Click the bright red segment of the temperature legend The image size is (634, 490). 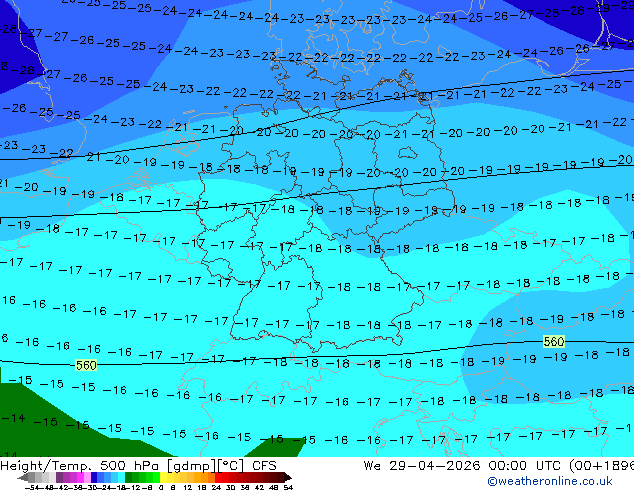pyautogui.click(x=218, y=478)
